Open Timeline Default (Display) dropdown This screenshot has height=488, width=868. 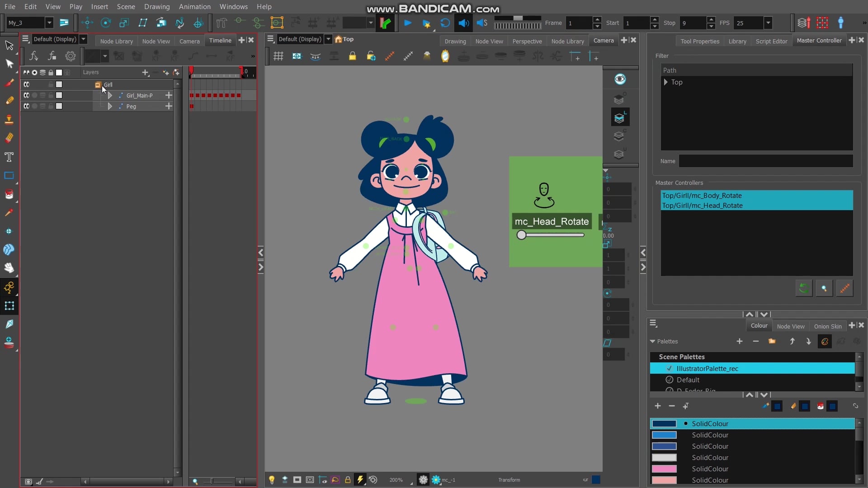(83, 39)
